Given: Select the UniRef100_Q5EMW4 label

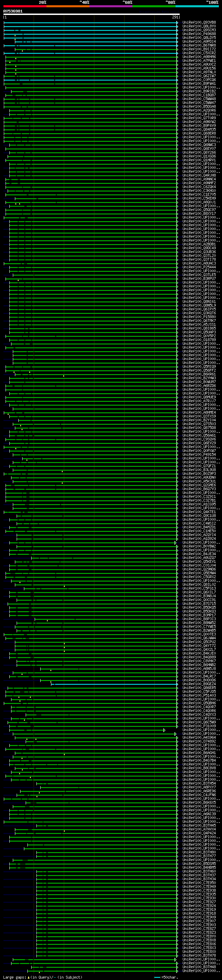Looking at the screenshot, I should click(x=199, y=573).
